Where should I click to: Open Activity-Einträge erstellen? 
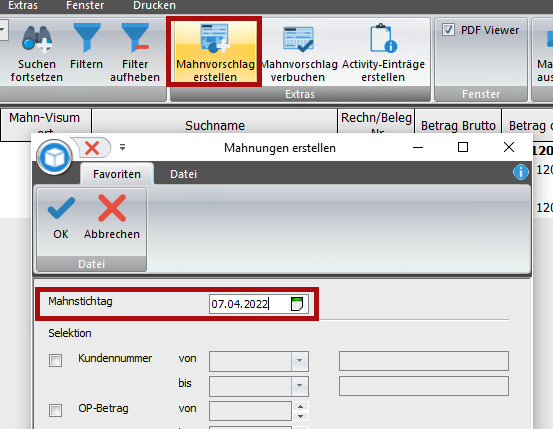(383, 53)
